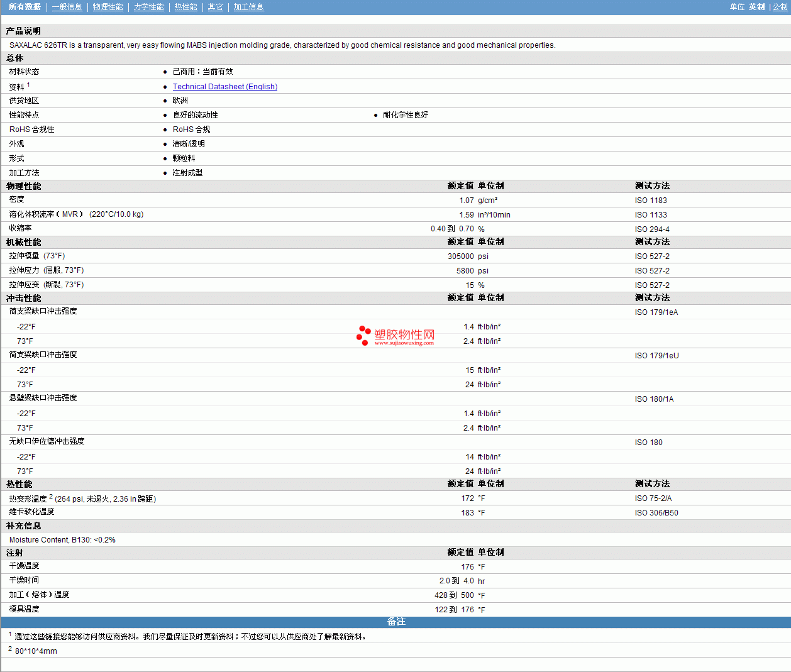791x672 pixels.
Task: Click footnote 80*10*4mm
Action: tap(36, 651)
